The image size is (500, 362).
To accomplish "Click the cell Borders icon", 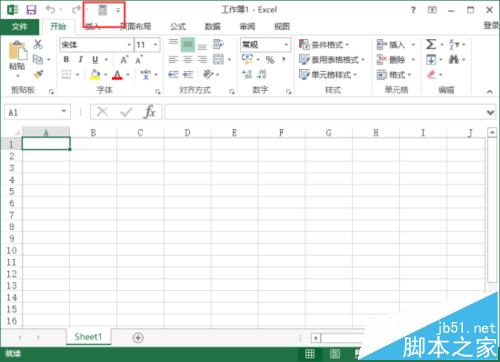I will pos(67,74).
